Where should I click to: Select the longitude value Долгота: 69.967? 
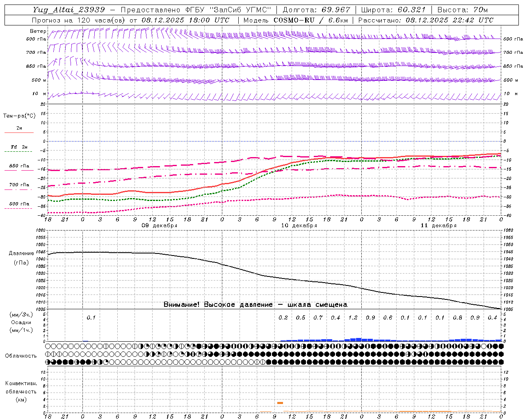point(316,10)
